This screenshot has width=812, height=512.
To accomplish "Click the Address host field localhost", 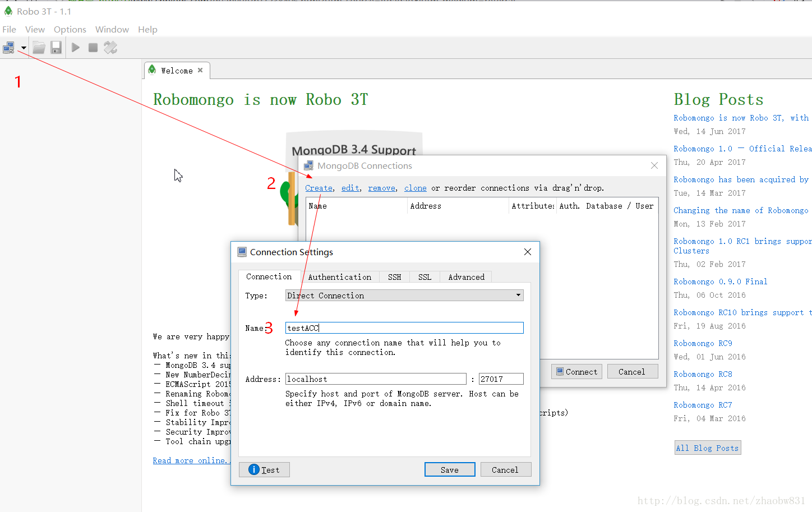I will [376, 379].
